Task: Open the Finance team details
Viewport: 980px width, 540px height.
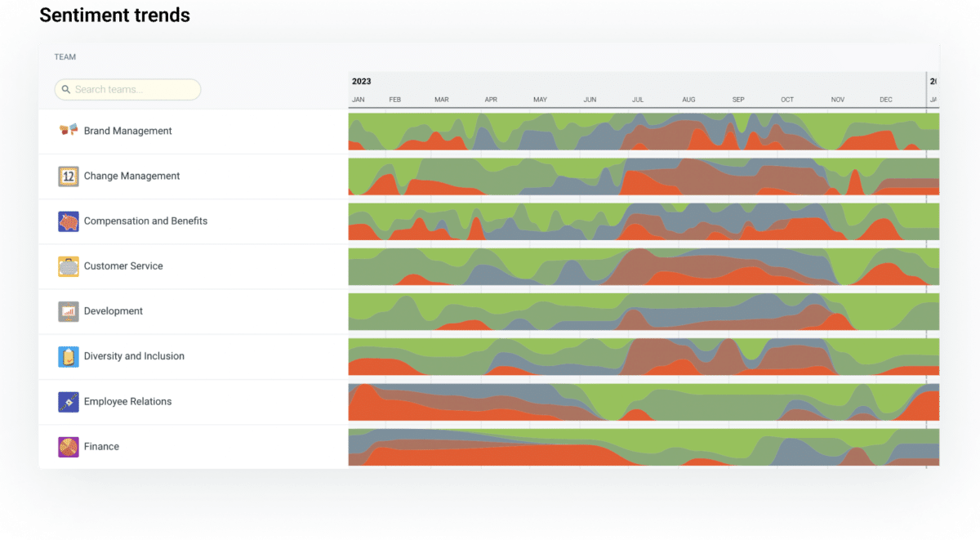Action: pyautogui.click(x=101, y=446)
